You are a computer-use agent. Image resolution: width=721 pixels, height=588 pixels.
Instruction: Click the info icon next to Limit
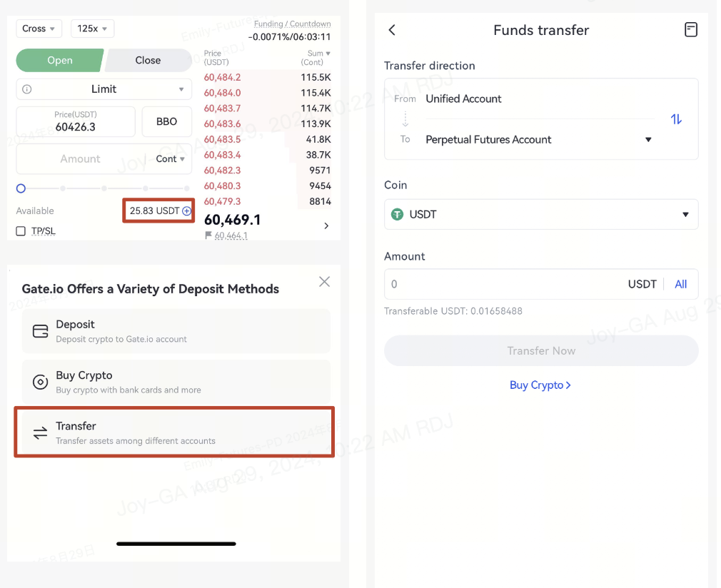click(27, 89)
